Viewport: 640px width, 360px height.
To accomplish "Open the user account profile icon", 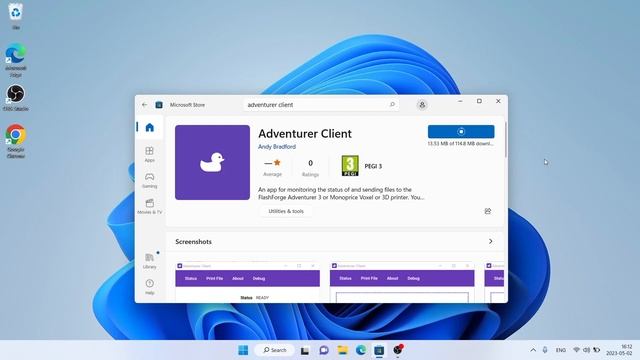I will [x=422, y=105].
